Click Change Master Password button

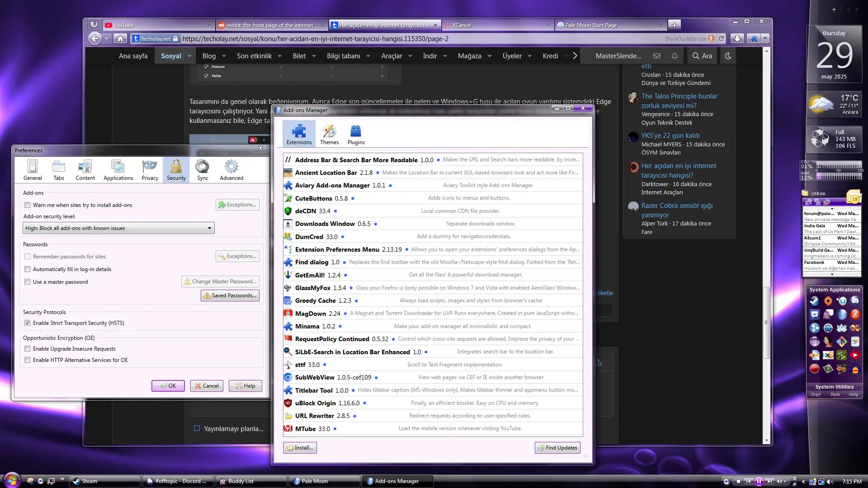tap(221, 282)
